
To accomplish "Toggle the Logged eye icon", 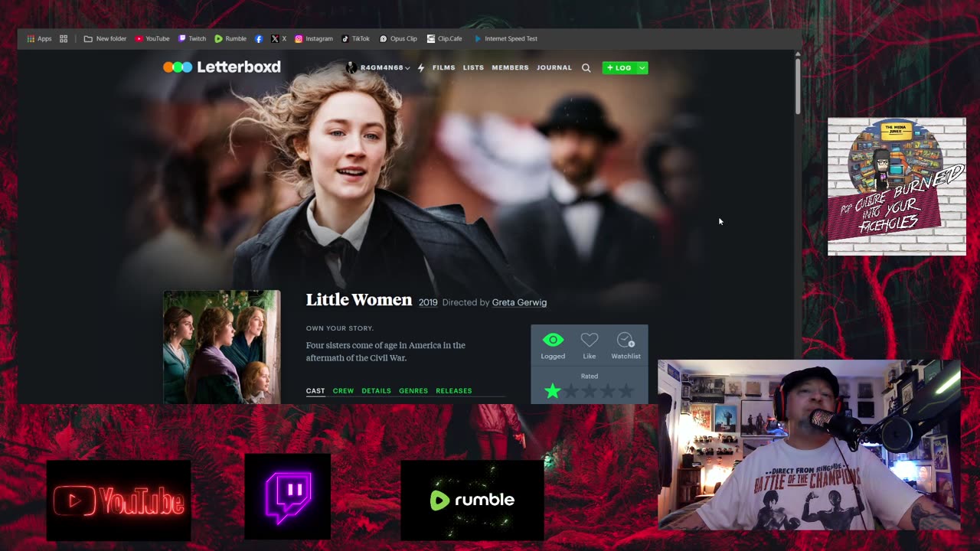I will point(553,339).
